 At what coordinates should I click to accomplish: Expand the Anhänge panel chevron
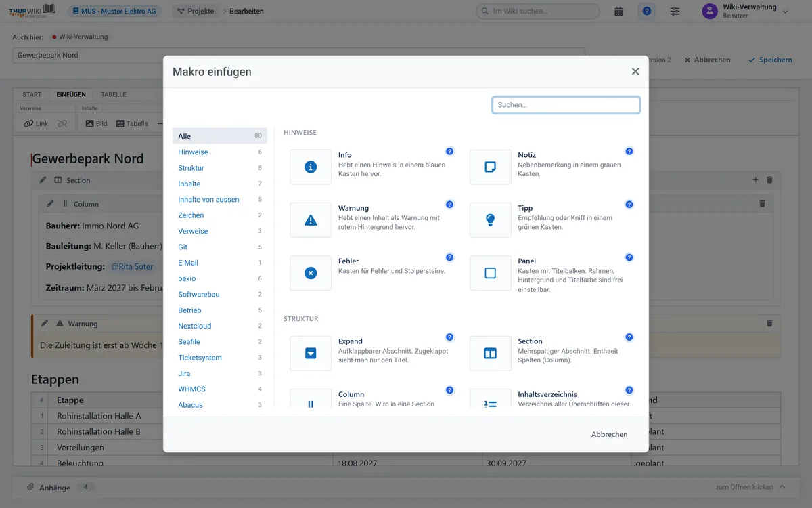pyautogui.click(x=782, y=487)
